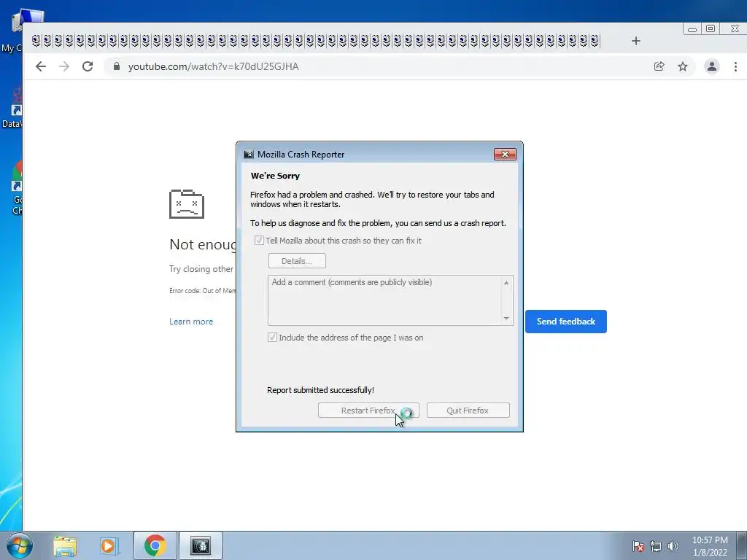This screenshot has height=560, width=747.
Task: Go back using Chrome's back arrow
Action: click(x=41, y=66)
